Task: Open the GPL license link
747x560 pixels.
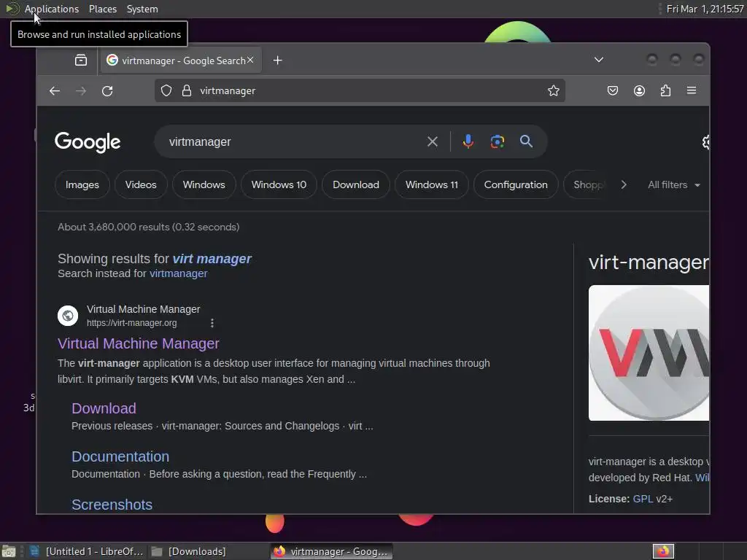Action: tap(643, 499)
